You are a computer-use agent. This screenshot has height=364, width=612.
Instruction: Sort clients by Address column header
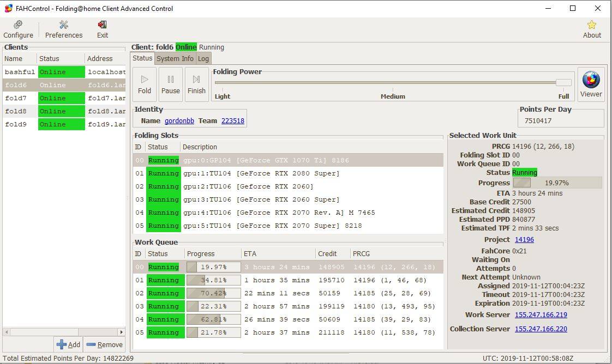coord(105,58)
